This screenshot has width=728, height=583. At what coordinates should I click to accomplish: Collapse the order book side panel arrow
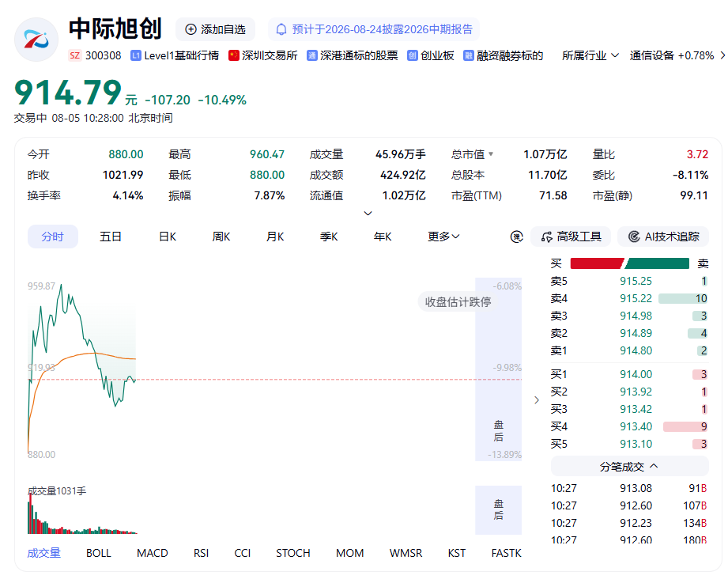coord(537,400)
